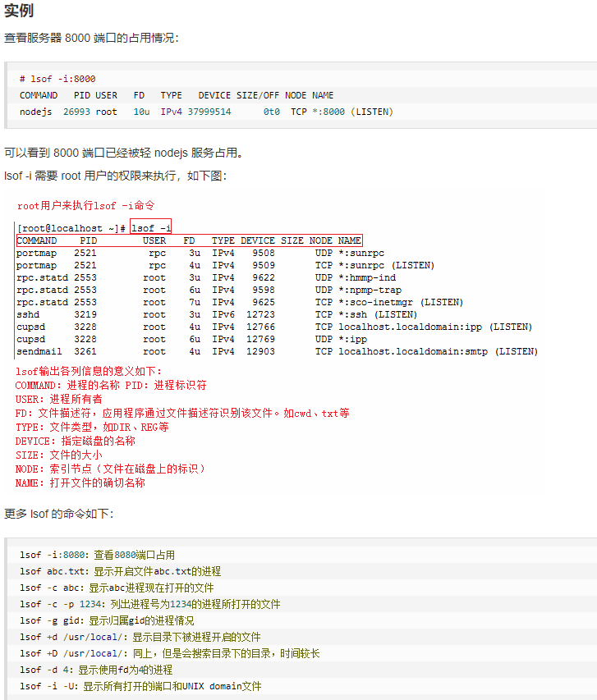Click the "*:sco-inetmgr (LISTEN)" entry

click(401, 302)
